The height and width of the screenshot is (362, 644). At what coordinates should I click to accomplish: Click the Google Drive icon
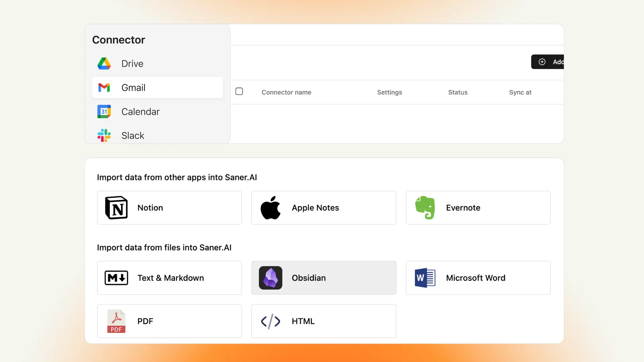[x=104, y=64]
